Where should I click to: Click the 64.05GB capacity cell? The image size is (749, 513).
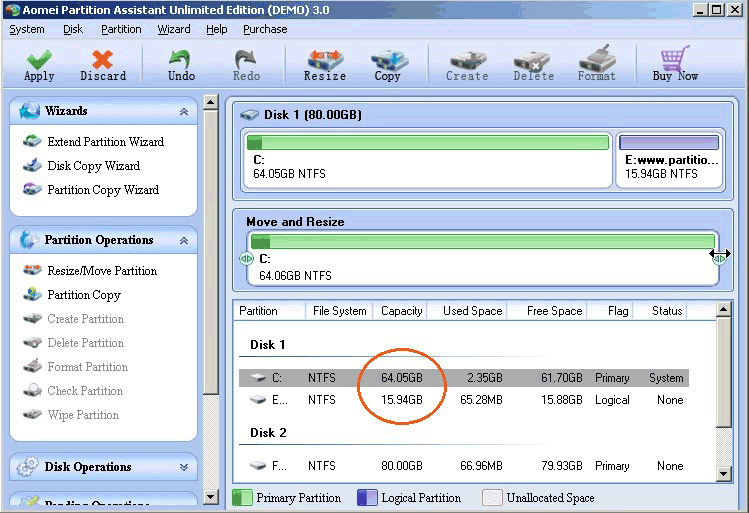click(x=402, y=378)
